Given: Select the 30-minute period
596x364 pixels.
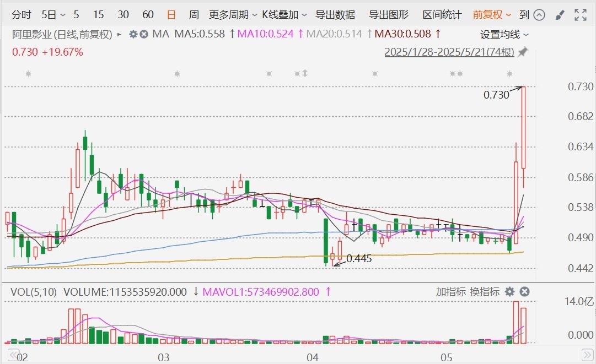Looking at the screenshot, I should coord(123,15).
